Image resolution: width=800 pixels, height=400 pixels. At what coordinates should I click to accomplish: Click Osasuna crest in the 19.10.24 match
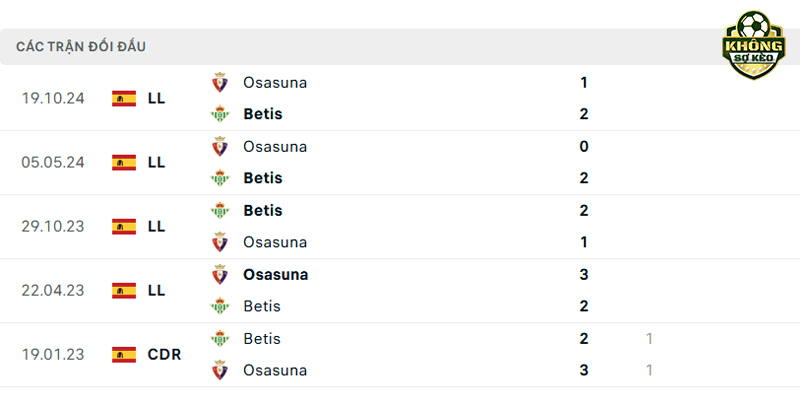(220, 82)
